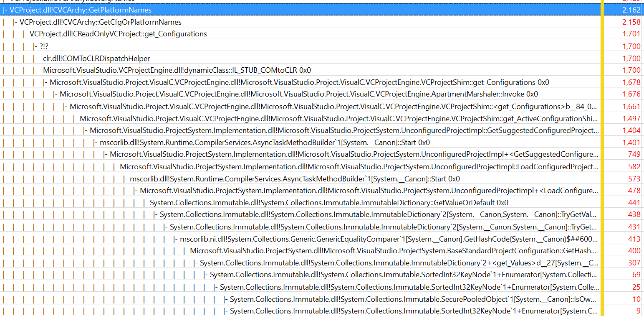
Task: Click the count value 1,701
Action: [631, 34]
